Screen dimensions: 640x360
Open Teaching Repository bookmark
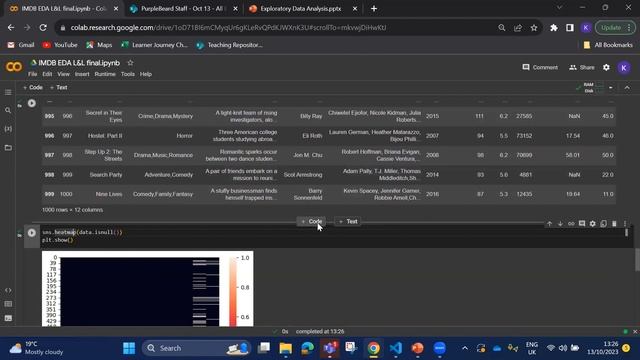(229, 45)
